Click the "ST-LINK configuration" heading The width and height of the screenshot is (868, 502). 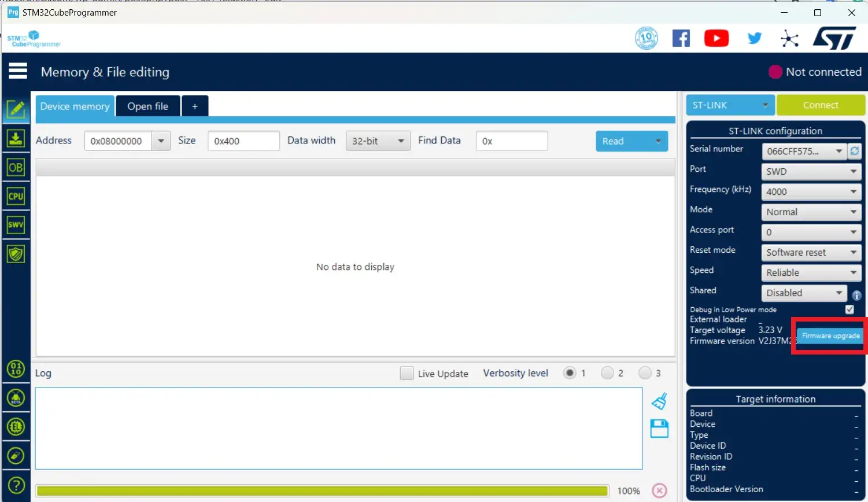(x=775, y=131)
